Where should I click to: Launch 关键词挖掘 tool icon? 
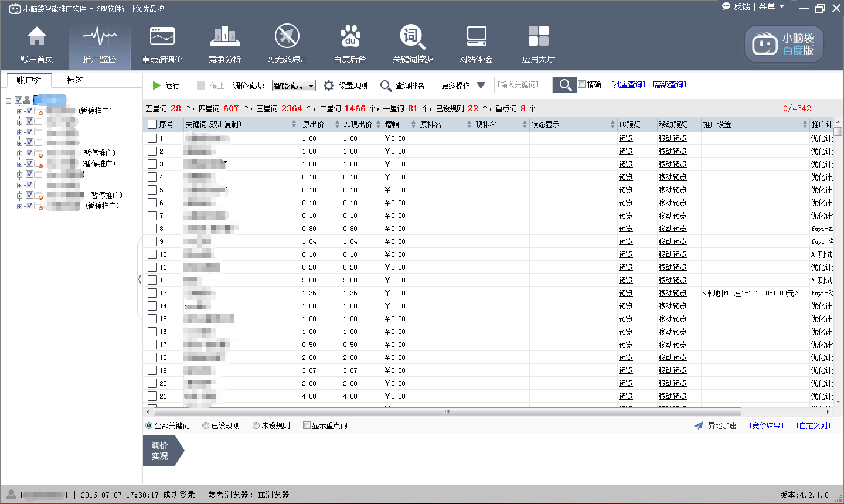pyautogui.click(x=413, y=37)
